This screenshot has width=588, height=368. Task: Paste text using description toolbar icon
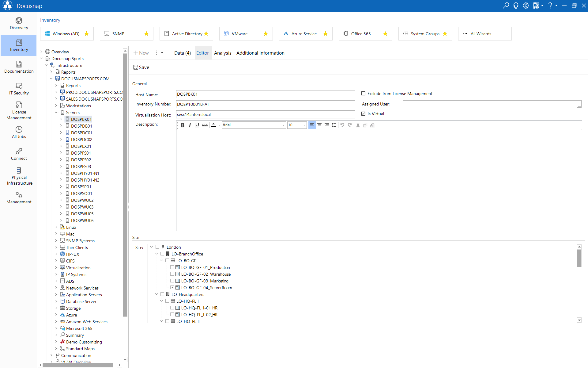click(373, 125)
